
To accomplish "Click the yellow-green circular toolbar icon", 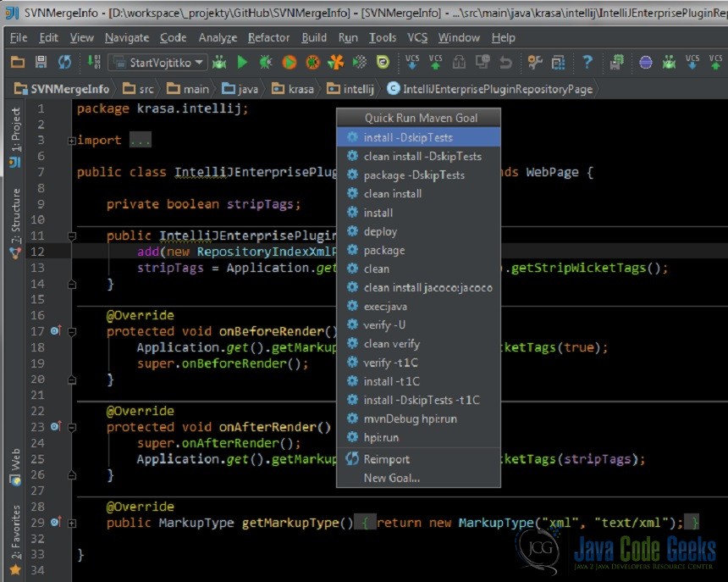I will click(383, 62).
